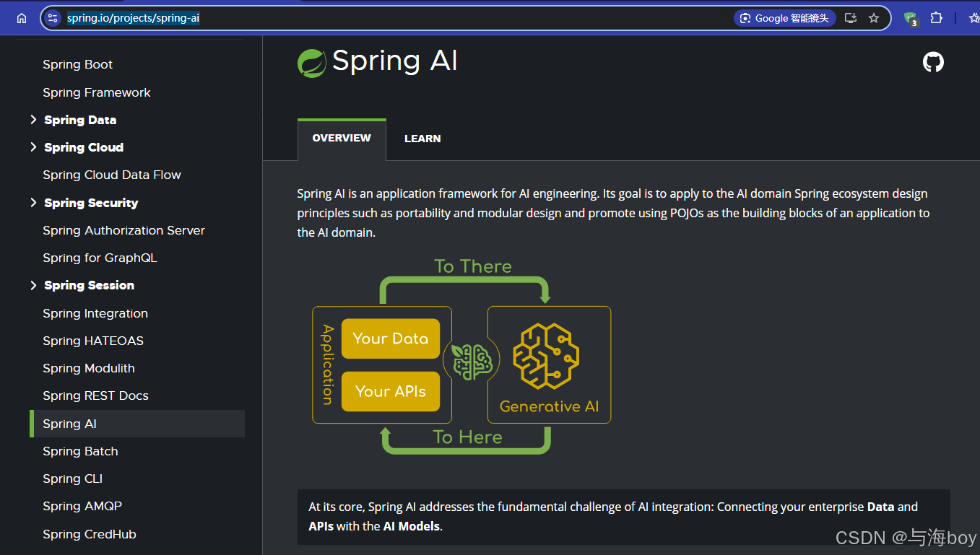Image resolution: width=980 pixels, height=555 pixels.
Task: Click the Spring Data label
Action: tap(80, 120)
